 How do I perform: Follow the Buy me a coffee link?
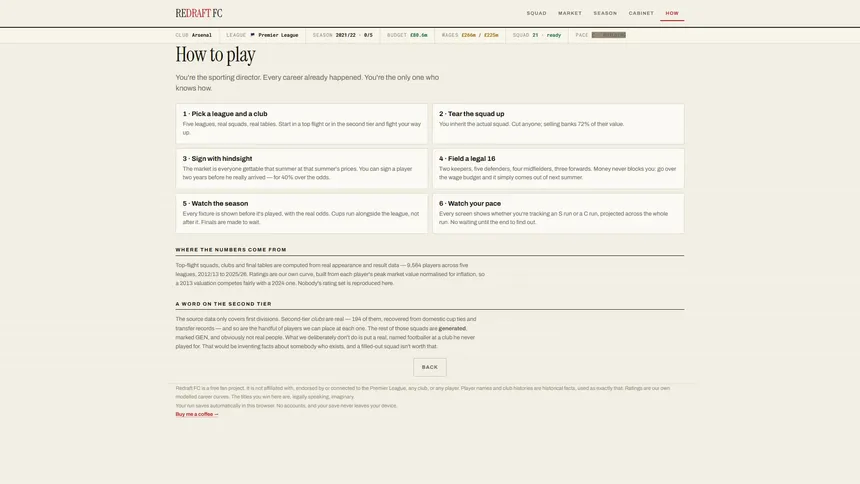click(x=197, y=414)
